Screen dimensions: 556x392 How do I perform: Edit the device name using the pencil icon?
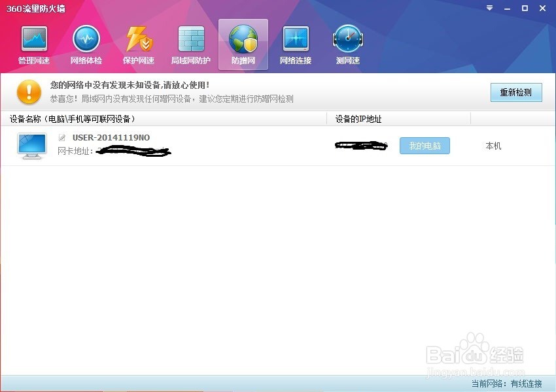click(x=62, y=137)
